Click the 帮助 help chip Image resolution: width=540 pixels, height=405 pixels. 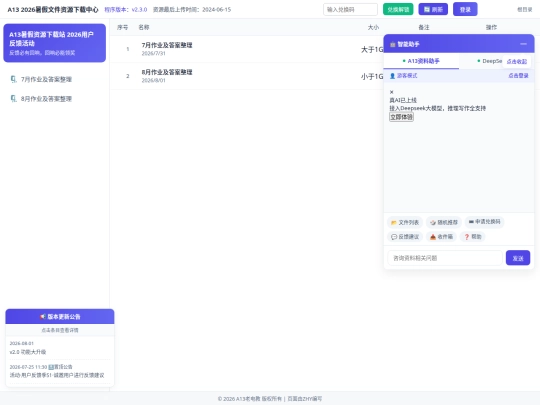[473, 237]
